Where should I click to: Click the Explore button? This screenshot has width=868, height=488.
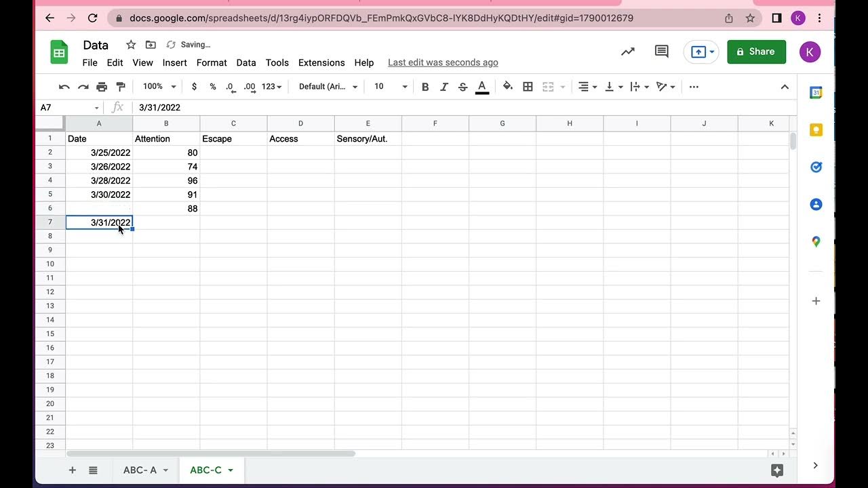(777, 470)
